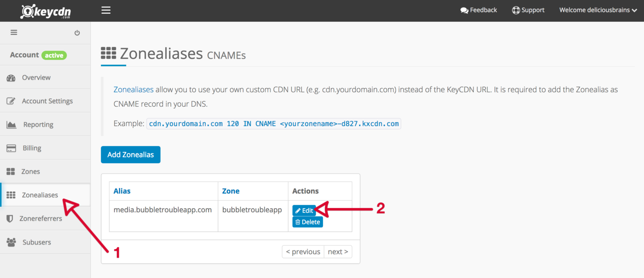Screen dimensions: 644x278
Task: Click the Billing credit card icon
Action: pos(11,148)
